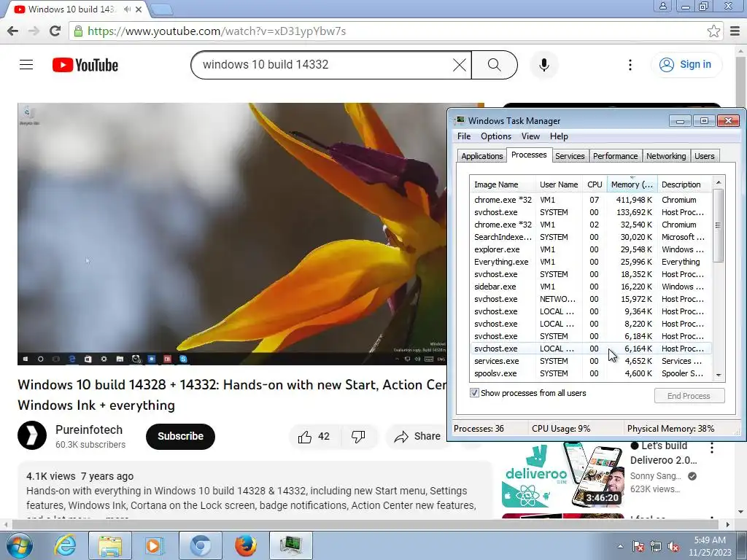Switch to Task Manager taskbar button
This screenshot has width=747, height=560.
tap(291, 545)
